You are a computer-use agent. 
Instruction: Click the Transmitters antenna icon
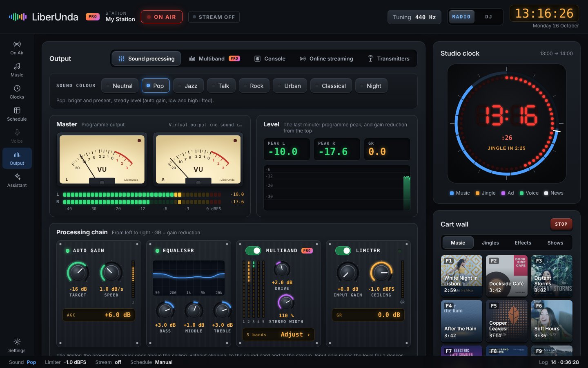pyautogui.click(x=370, y=59)
